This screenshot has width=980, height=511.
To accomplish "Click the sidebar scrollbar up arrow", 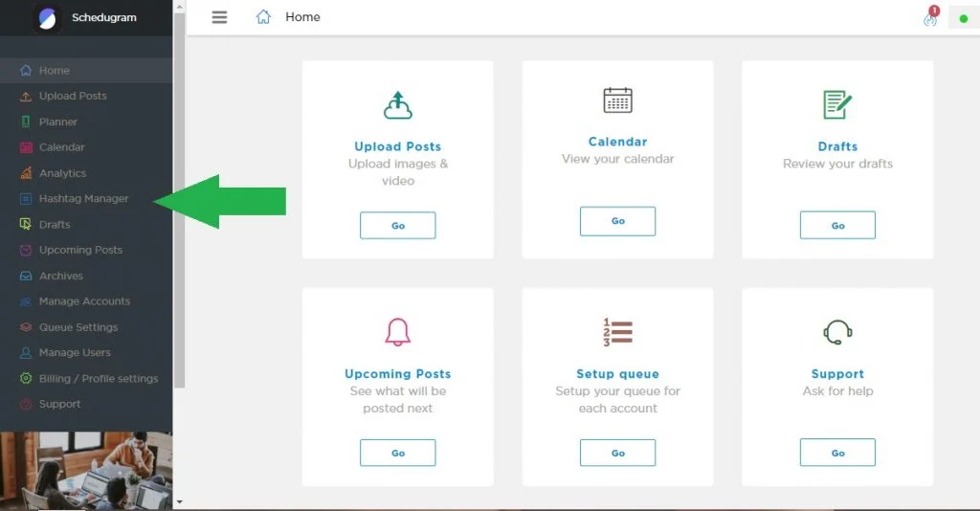I will [179, 7].
